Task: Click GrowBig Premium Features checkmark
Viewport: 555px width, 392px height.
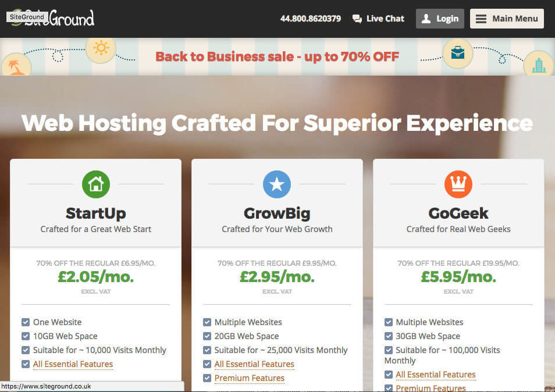Action: coord(207,378)
